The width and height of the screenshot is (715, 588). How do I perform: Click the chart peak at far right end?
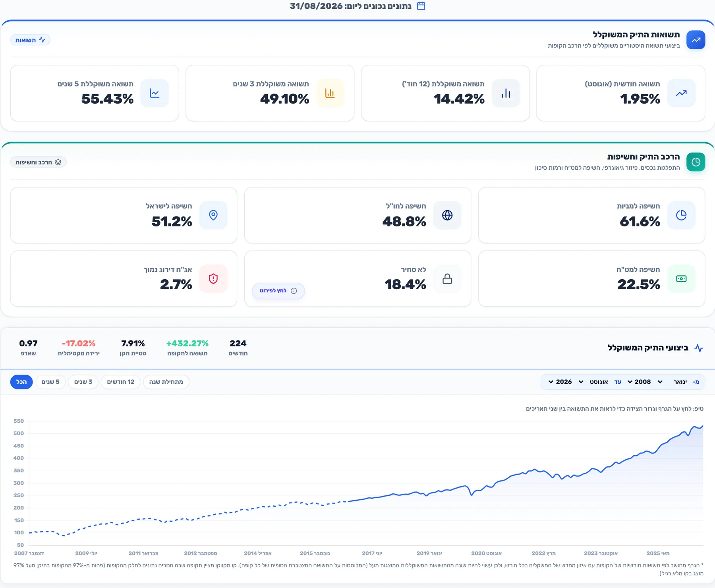click(x=702, y=426)
